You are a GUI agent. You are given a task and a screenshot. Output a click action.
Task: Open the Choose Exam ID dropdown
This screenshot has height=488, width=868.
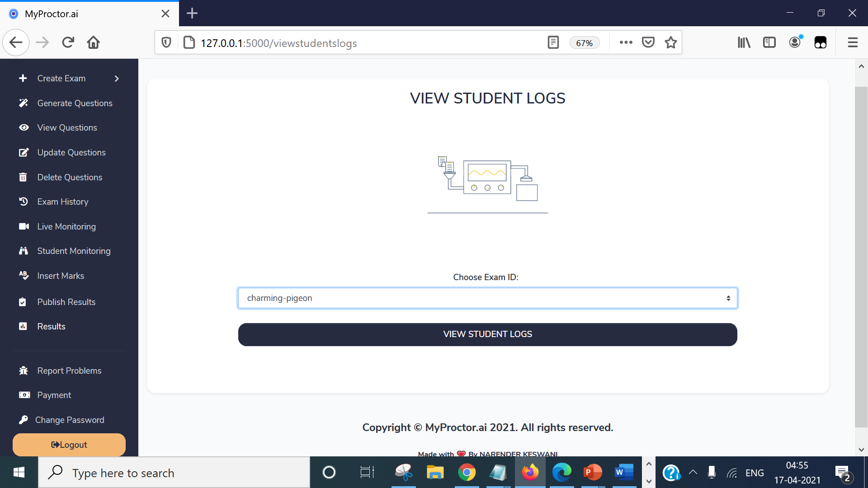coord(487,298)
